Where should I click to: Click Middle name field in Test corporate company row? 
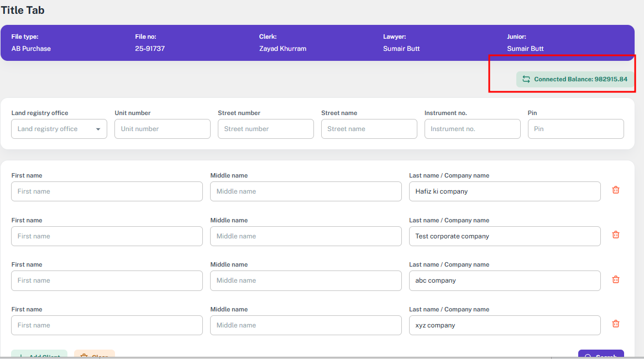[306, 236]
